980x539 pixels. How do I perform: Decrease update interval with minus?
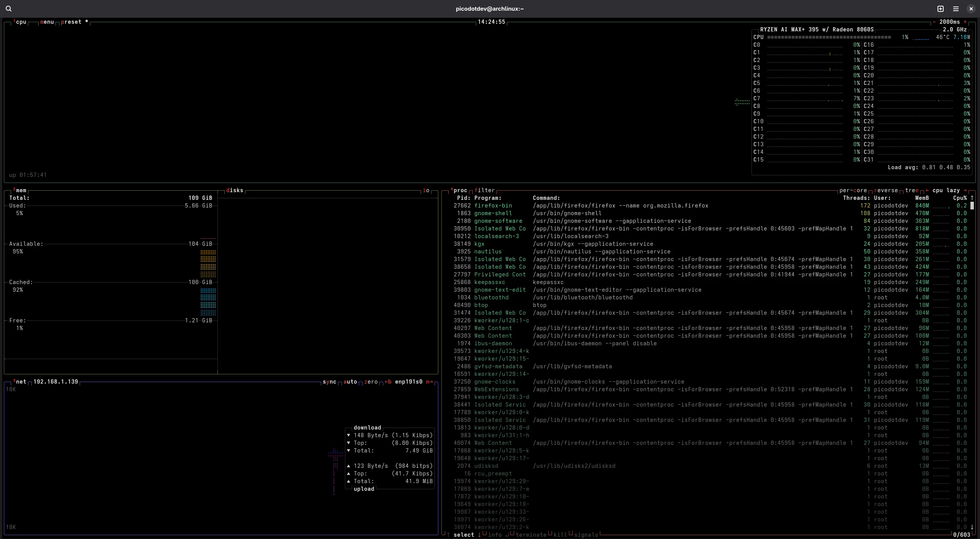pyautogui.click(x=934, y=22)
